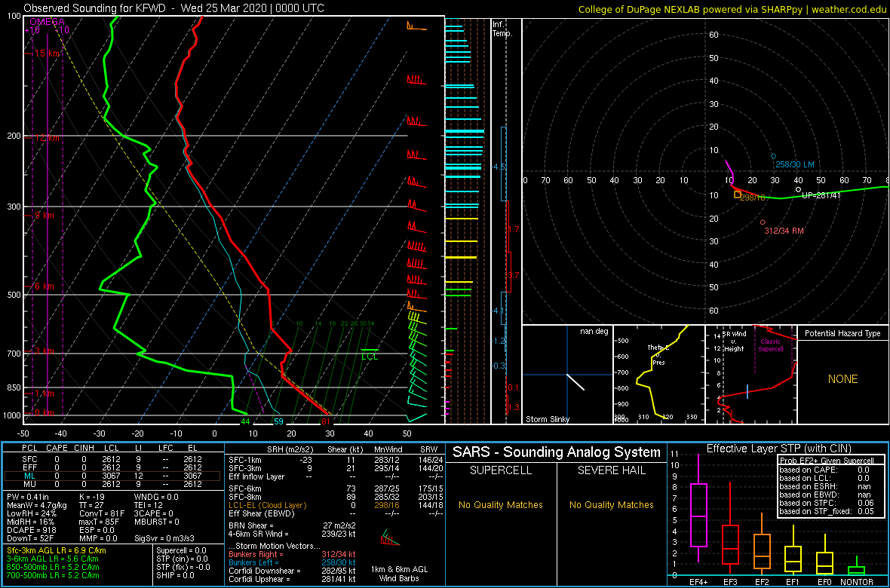Click No Quality Matches under SEVERE HAIL

coord(612,504)
